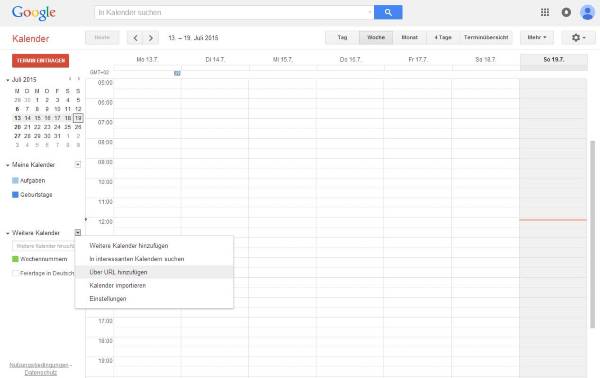The image size is (600, 378).
Task: Click the Fr 17.7. day header
Action: click(417, 60)
